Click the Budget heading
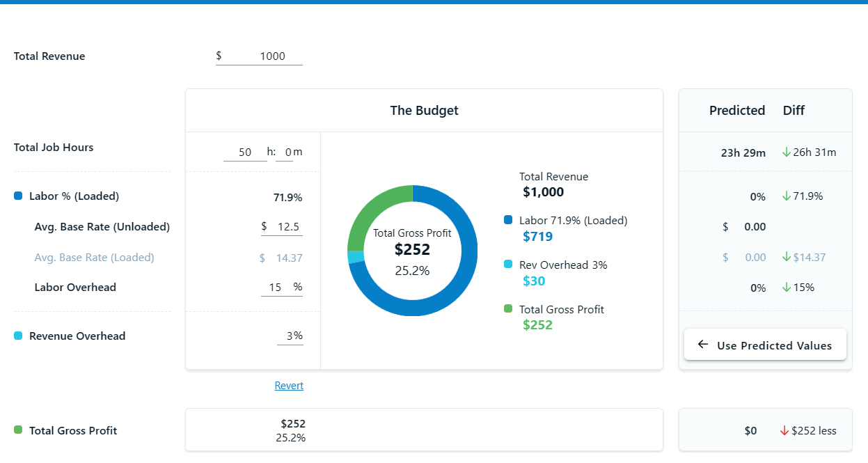868x463 pixels. point(424,111)
